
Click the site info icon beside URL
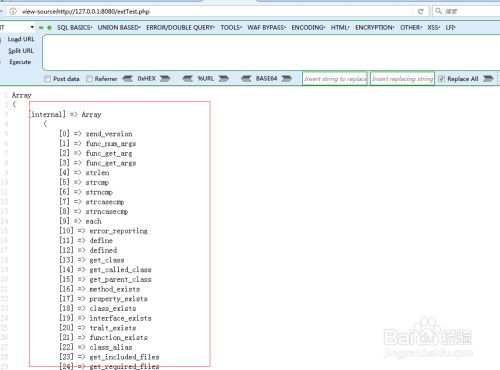(x=13, y=11)
